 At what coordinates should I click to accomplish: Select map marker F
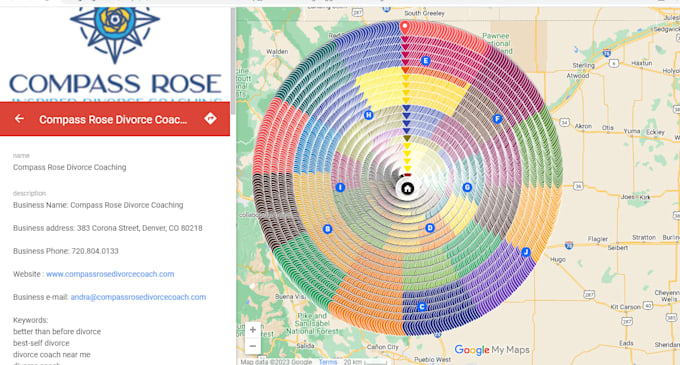497,119
